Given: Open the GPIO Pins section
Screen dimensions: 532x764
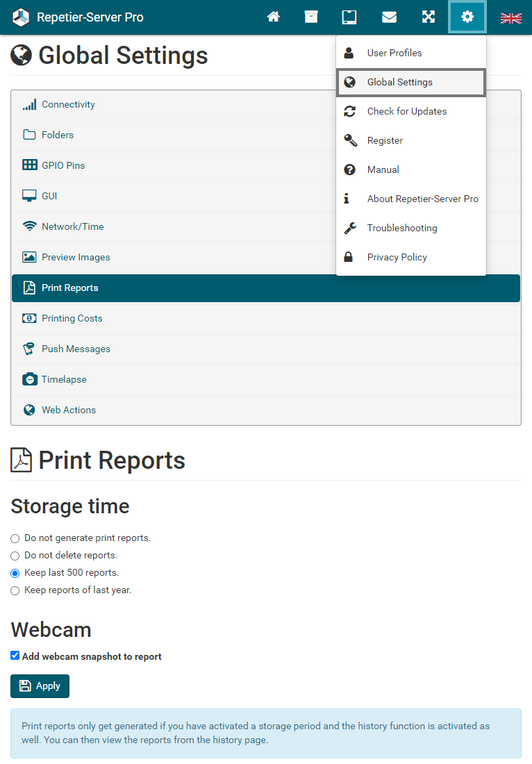Looking at the screenshot, I should pyautogui.click(x=266, y=166).
